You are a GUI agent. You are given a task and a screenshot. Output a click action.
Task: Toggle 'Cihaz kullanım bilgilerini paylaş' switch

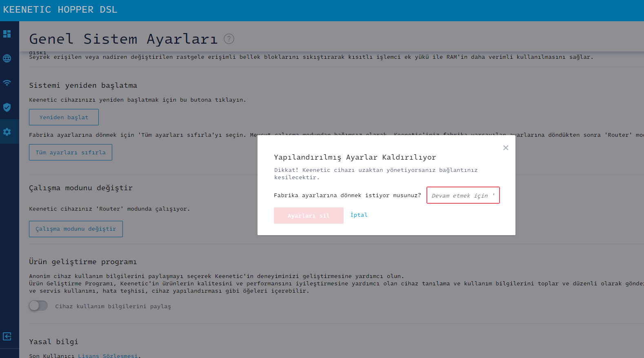(x=38, y=306)
